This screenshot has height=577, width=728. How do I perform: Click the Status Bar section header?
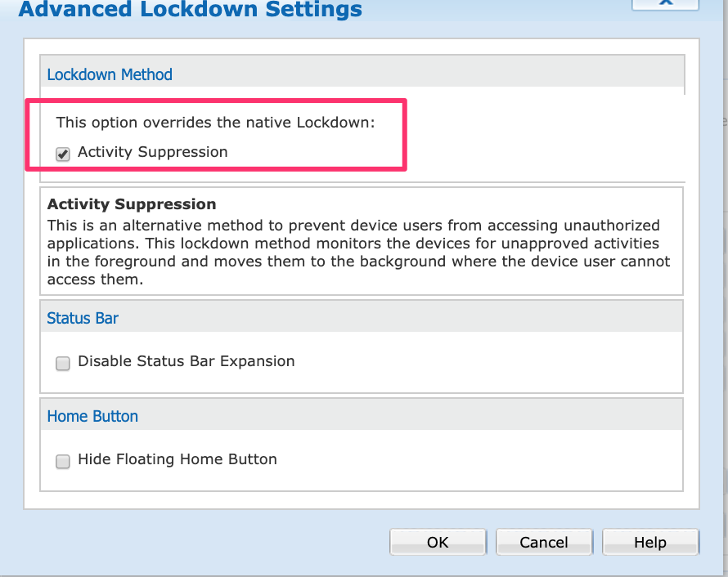[x=83, y=318]
